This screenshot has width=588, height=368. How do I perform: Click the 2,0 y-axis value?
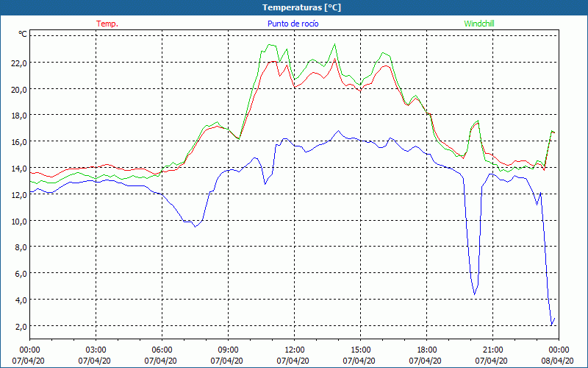pyautogui.click(x=21, y=326)
